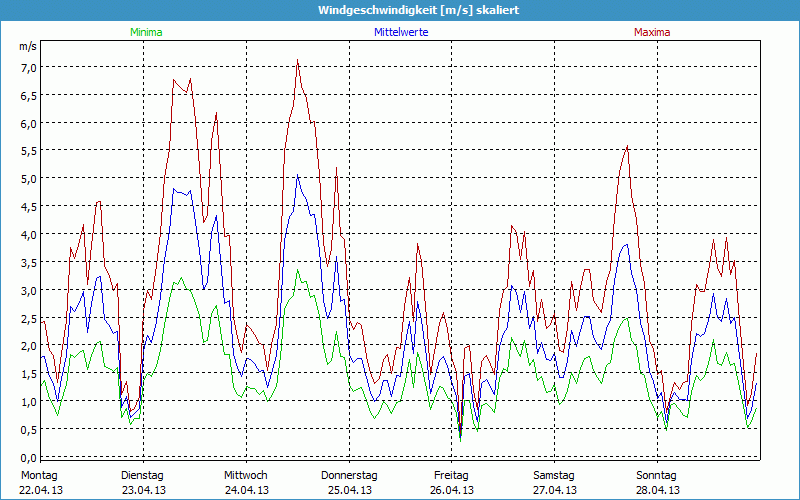Click the 1,5 y-axis value

click(28, 374)
